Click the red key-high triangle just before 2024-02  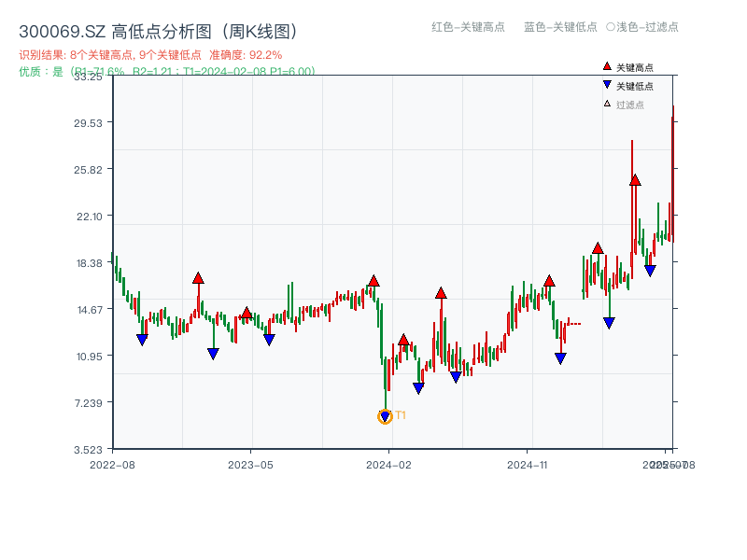pos(373,281)
